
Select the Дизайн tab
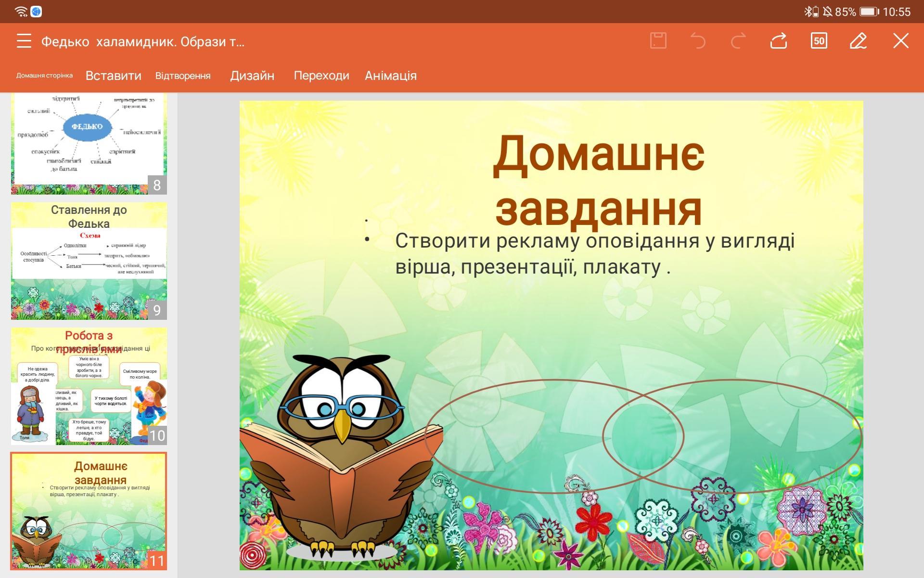coord(252,76)
